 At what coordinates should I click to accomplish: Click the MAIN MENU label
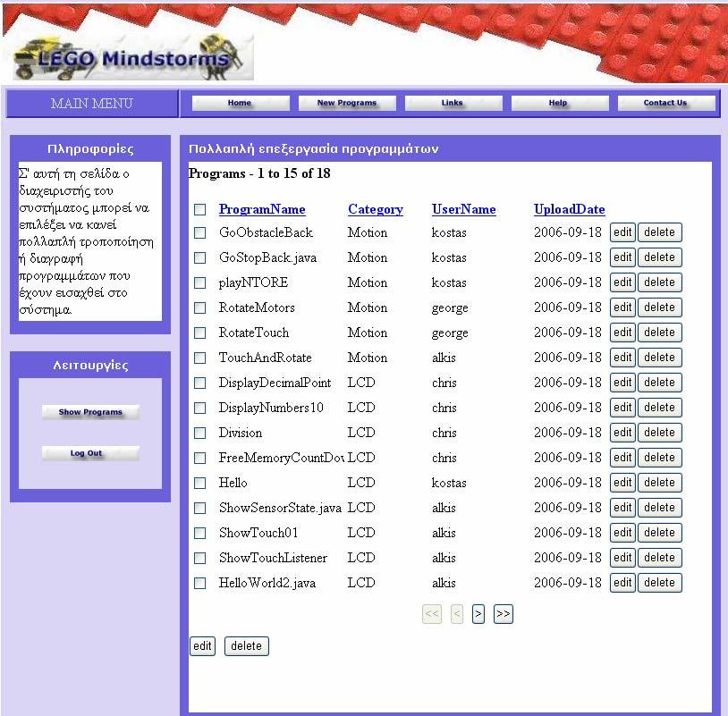point(92,103)
